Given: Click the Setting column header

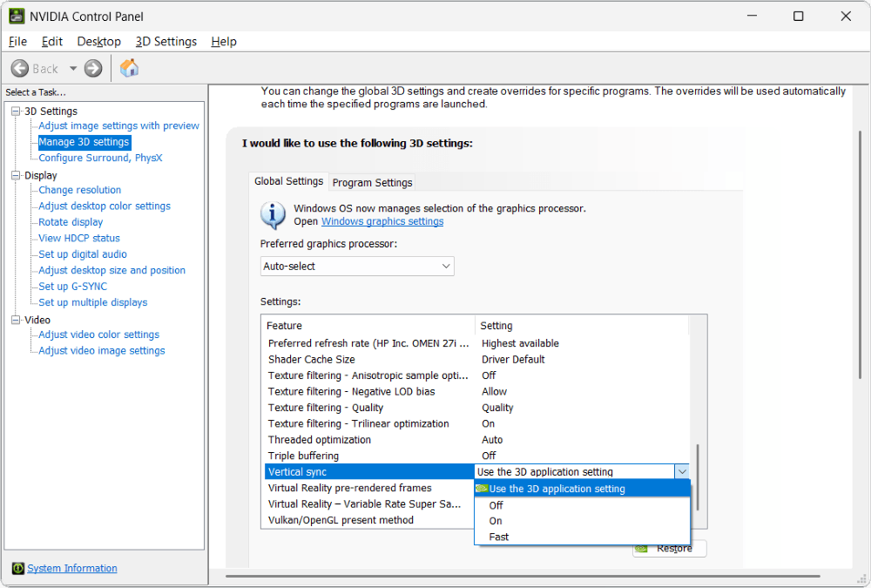Looking at the screenshot, I should (x=582, y=326).
